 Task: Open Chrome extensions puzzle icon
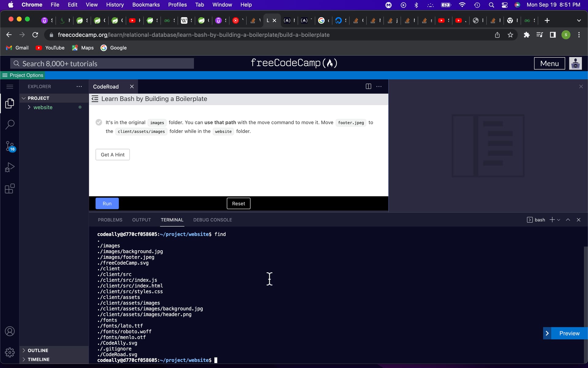pyautogui.click(x=526, y=35)
